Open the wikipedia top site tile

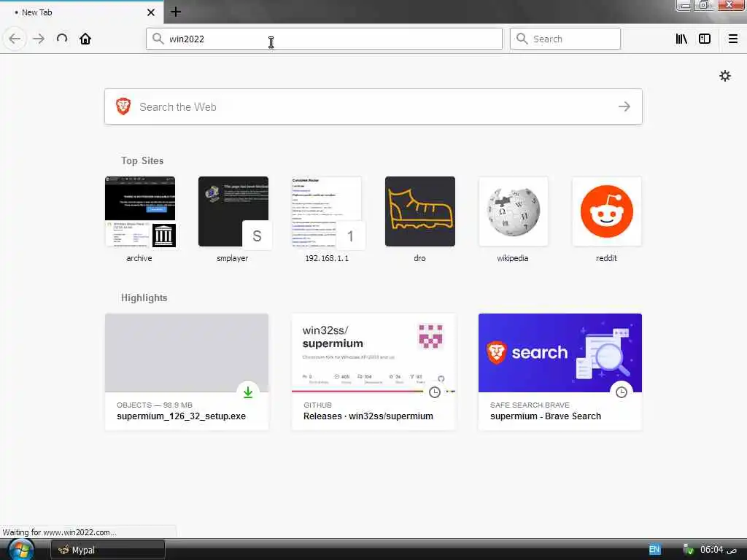click(x=514, y=211)
